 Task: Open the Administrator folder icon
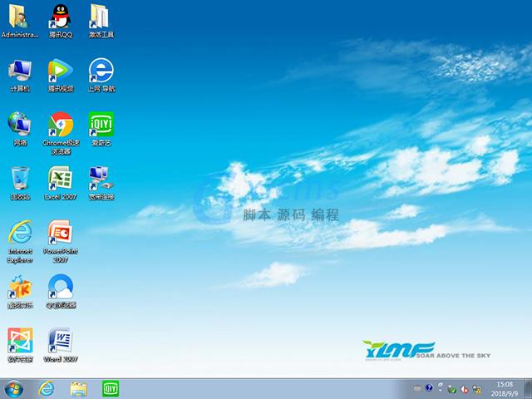tap(20, 20)
